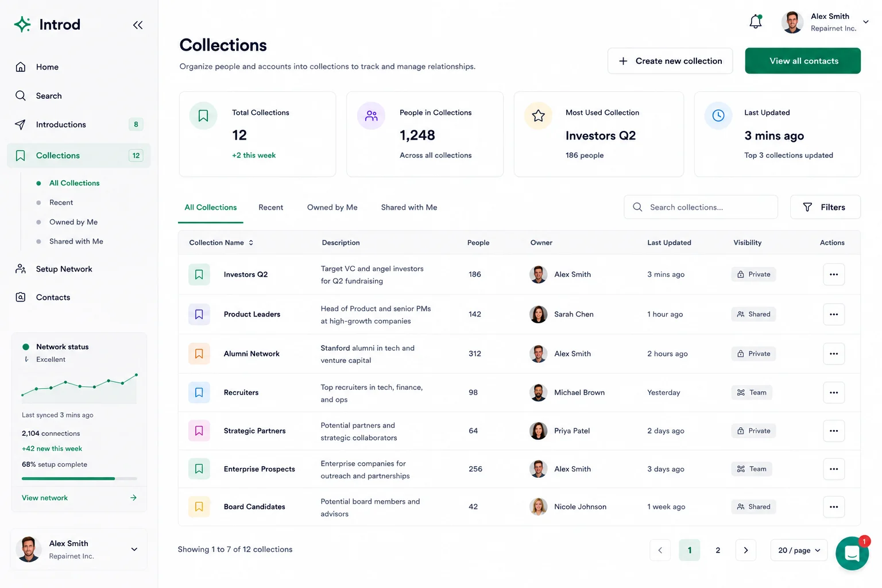Open the chat support bubble

click(x=852, y=554)
